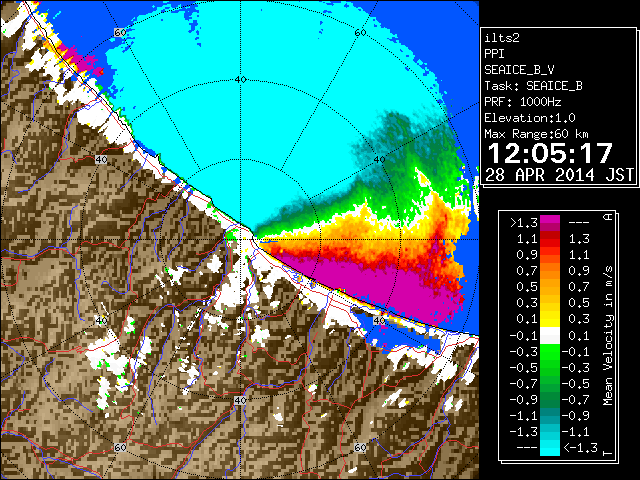Click the 'Max Range:60 km' text
The width and height of the screenshot is (640, 480).
(536, 134)
